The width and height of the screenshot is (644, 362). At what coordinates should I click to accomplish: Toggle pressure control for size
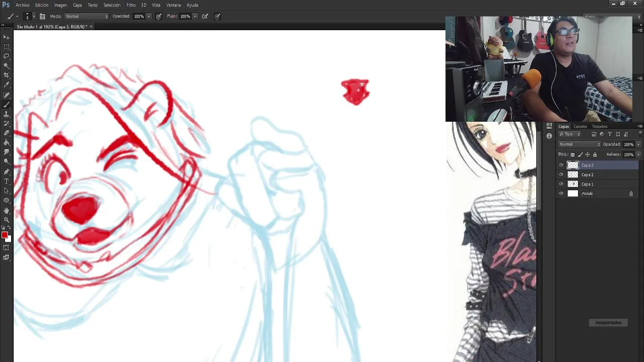coord(217,16)
